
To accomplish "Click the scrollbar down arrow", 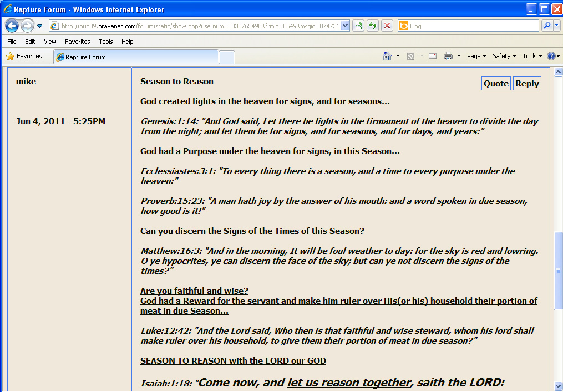I will (559, 386).
